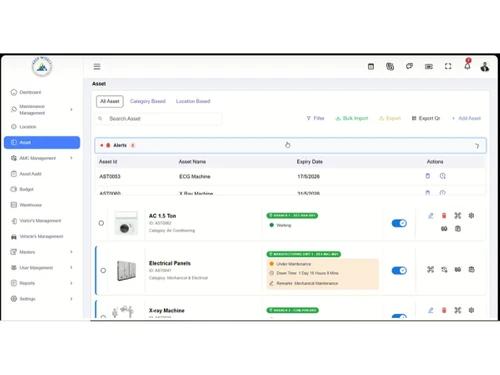Collapse the Alerts panel chevron

click(x=477, y=146)
